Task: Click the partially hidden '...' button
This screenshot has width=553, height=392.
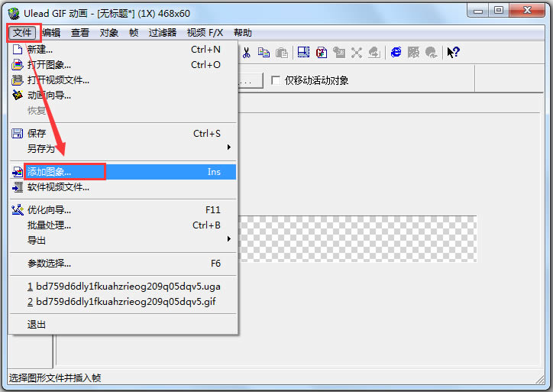Action: pyautogui.click(x=251, y=80)
